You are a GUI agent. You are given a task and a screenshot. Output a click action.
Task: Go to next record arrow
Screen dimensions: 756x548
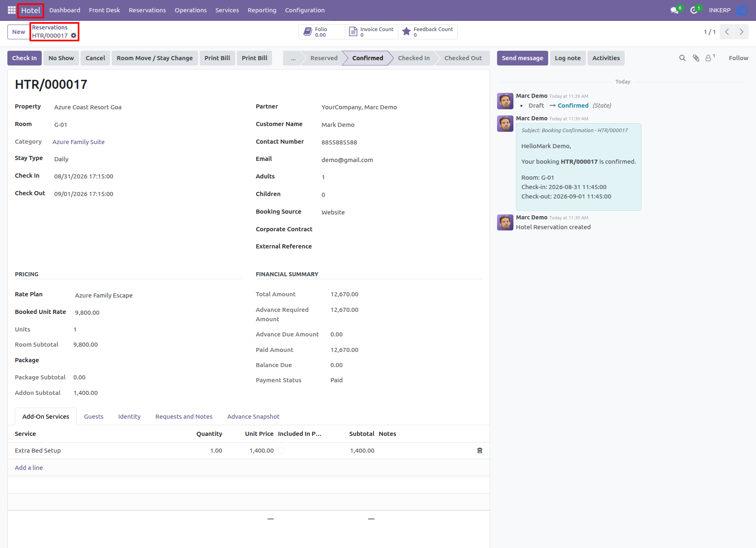pyautogui.click(x=741, y=32)
